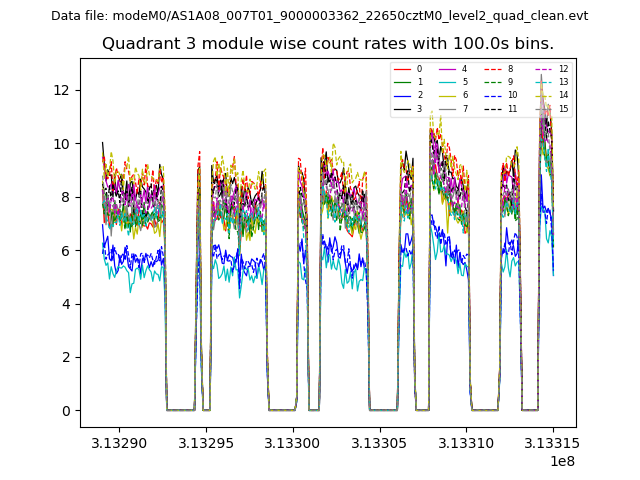This screenshot has height=480, width=640.
Task: Click the red solid line swatch for module 0
Action: pos(402,69)
